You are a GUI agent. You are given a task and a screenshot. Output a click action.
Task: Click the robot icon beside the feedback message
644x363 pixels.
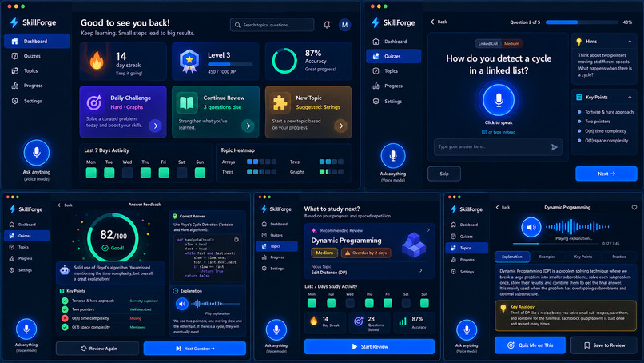click(x=65, y=270)
